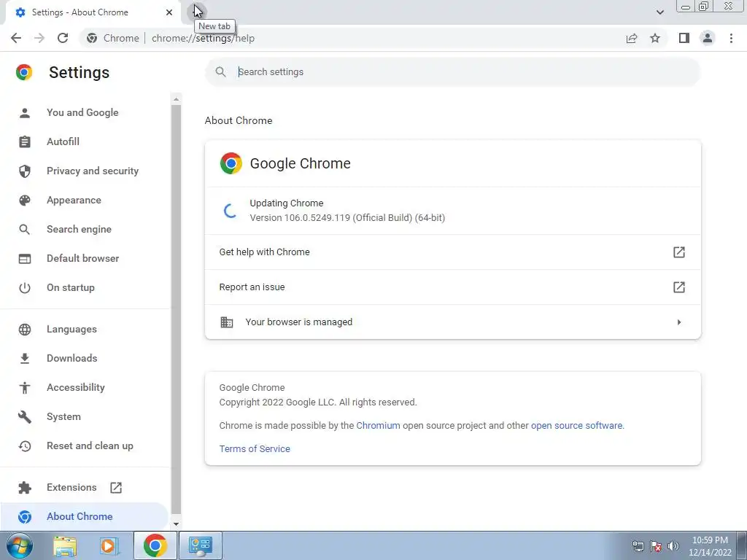Click the Chrome taskbar button
Screen dimensions: 747x560
[155, 545]
